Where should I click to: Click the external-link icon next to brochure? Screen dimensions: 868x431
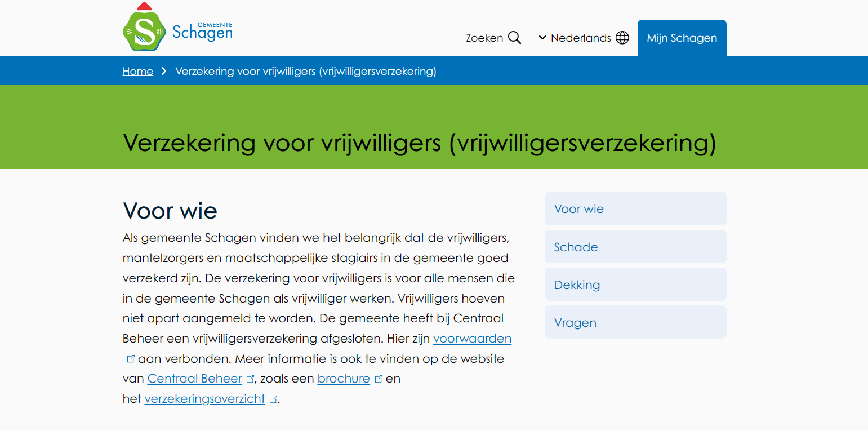(x=379, y=378)
